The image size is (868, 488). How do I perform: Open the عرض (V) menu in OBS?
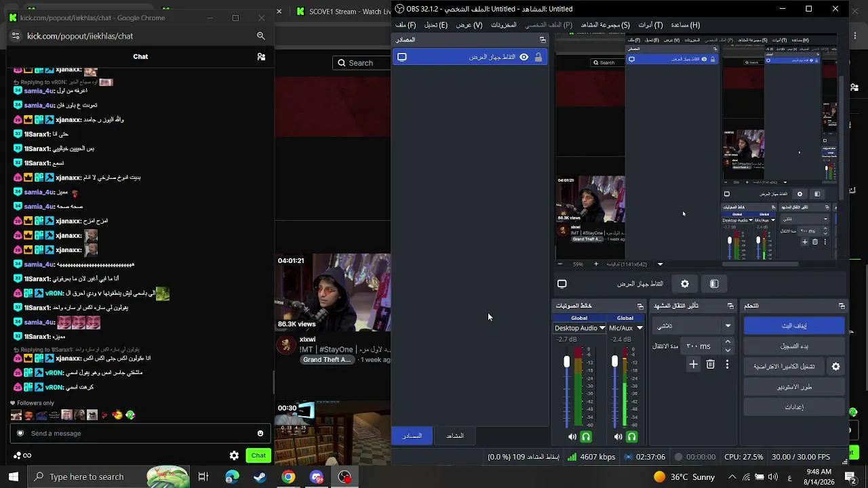(469, 25)
